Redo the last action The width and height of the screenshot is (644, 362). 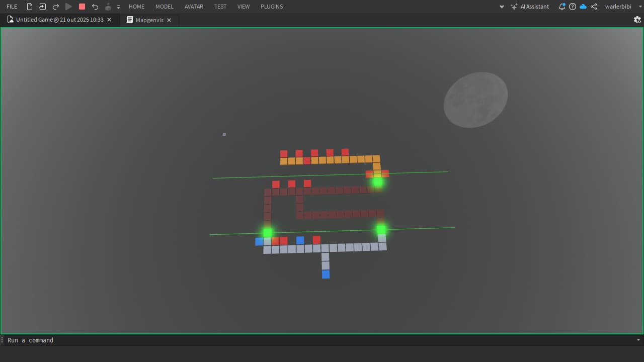pyautogui.click(x=56, y=7)
